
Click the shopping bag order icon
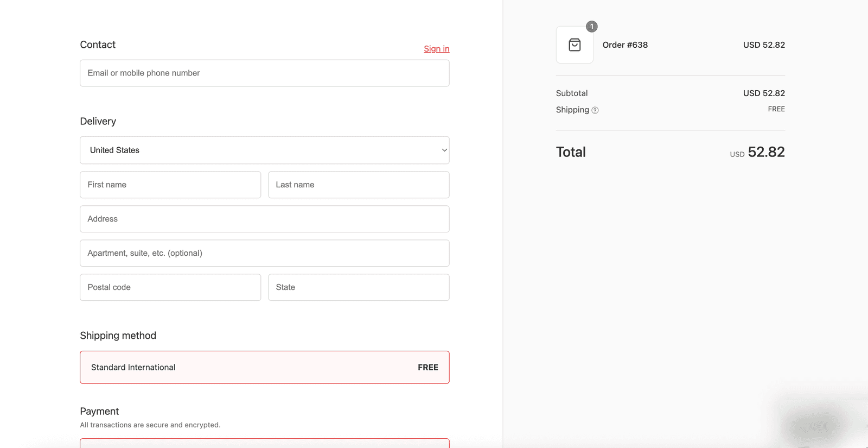[575, 45]
